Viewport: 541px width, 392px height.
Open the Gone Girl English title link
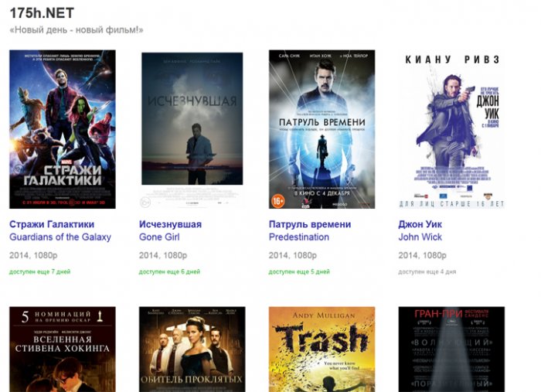click(159, 237)
